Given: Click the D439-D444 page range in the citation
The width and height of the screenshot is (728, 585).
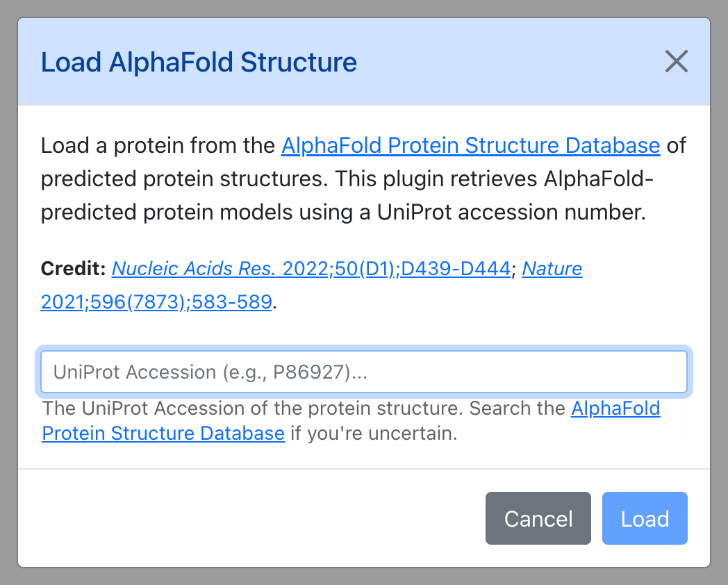Looking at the screenshot, I should click(456, 268).
